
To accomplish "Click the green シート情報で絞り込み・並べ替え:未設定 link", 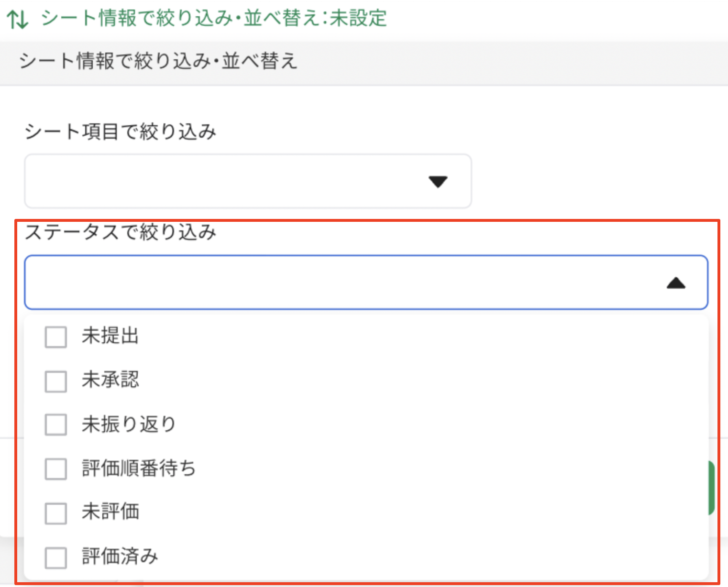I will coord(213,19).
